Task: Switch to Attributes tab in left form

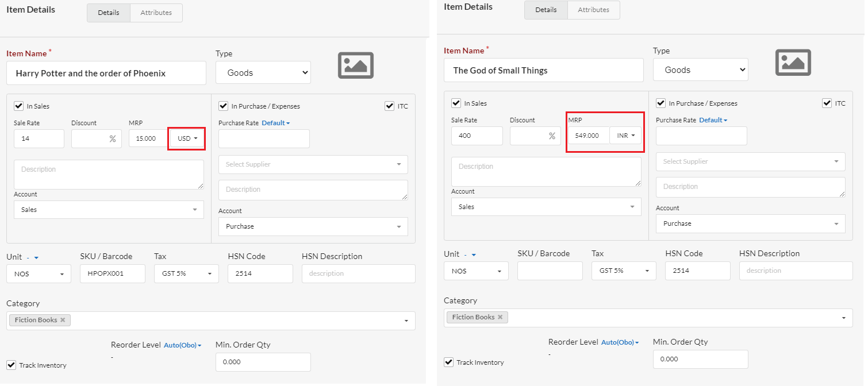Action: [x=156, y=13]
